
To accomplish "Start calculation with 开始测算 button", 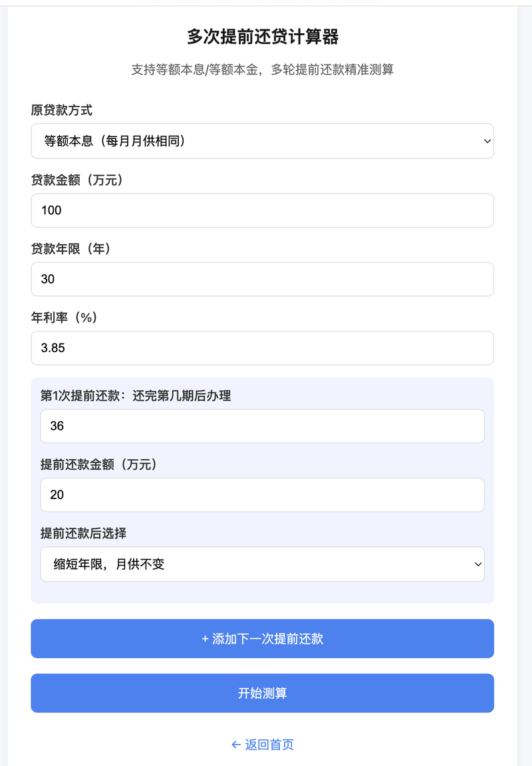I will pos(262,693).
